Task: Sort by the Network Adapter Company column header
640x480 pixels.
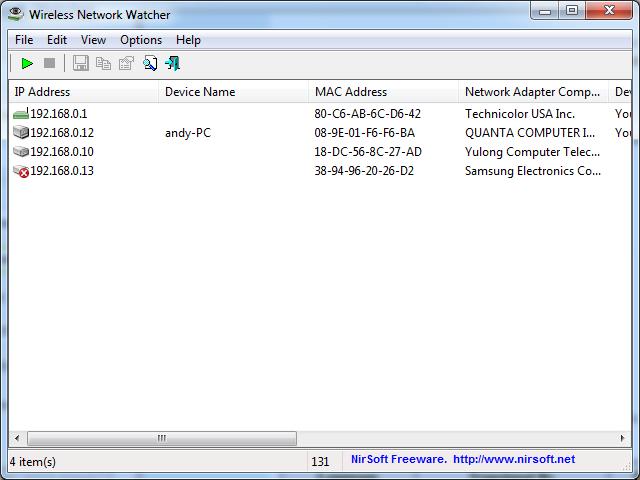Action: click(532, 92)
